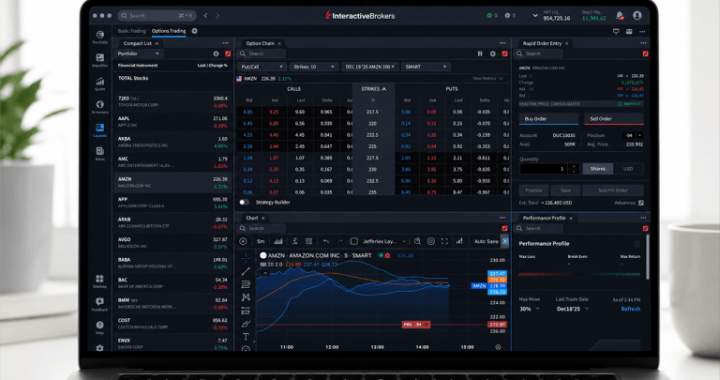Open Compact List settings gear
The width and height of the screenshot is (720, 380).
click(216, 54)
